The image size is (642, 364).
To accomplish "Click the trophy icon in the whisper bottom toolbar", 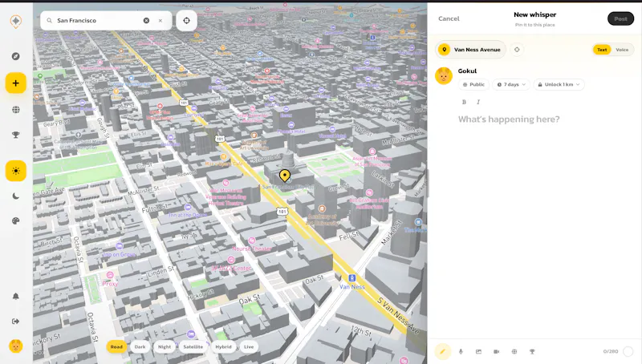I will [x=532, y=351].
